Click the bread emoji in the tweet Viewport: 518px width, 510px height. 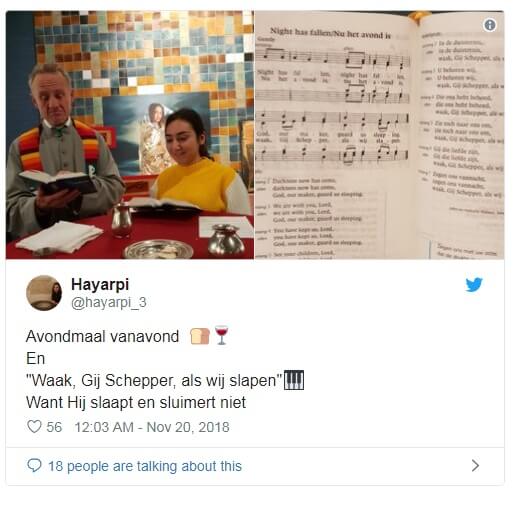pyautogui.click(x=199, y=336)
